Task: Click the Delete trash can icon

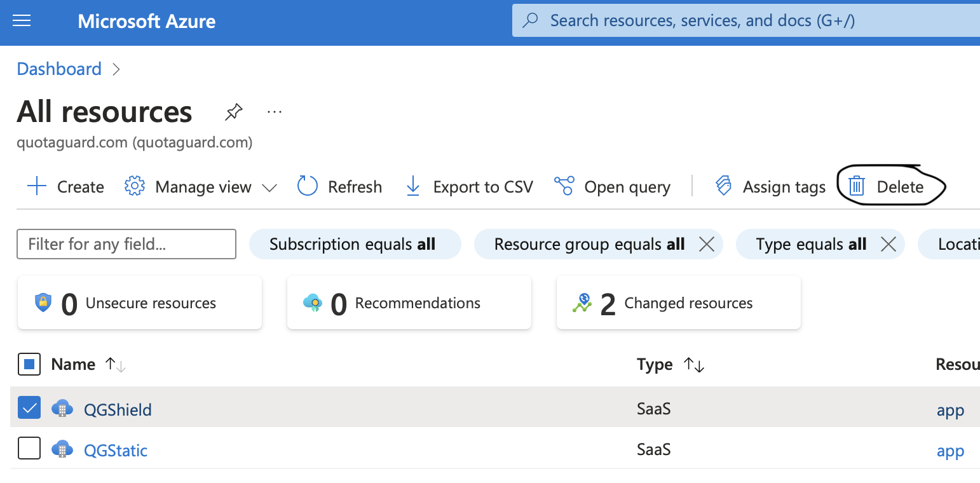Action: (857, 187)
